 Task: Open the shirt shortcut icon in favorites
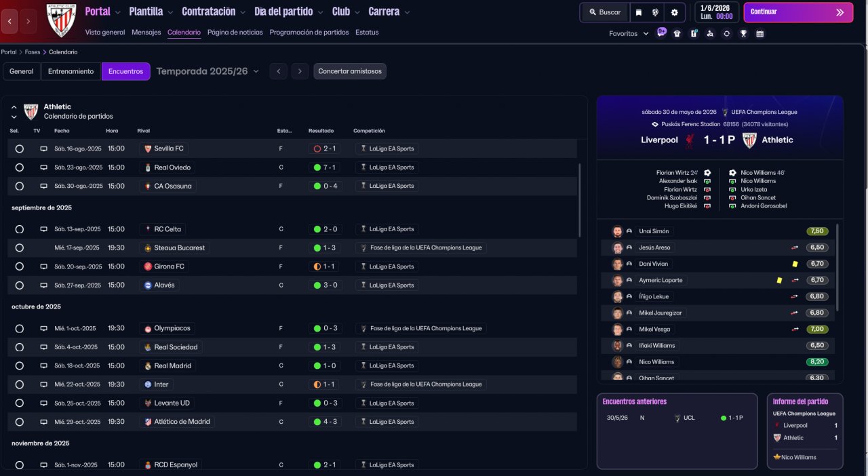pyautogui.click(x=677, y=33)
